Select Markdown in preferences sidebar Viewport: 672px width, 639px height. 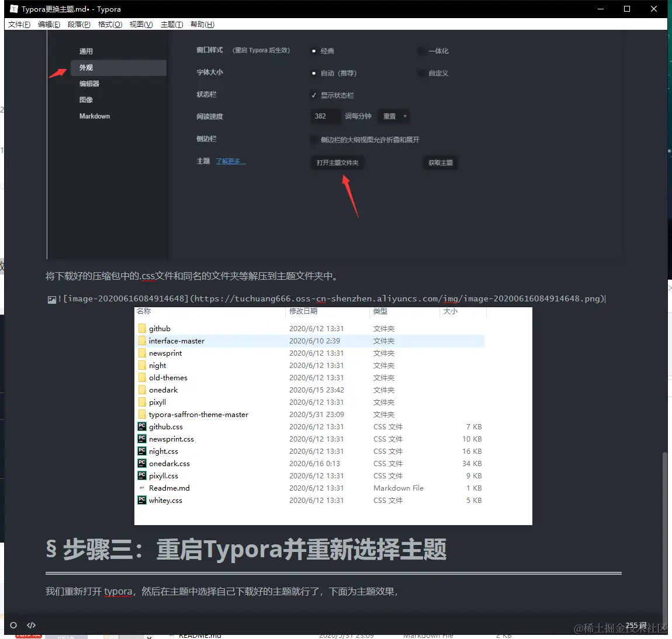(x=95, y=116)
